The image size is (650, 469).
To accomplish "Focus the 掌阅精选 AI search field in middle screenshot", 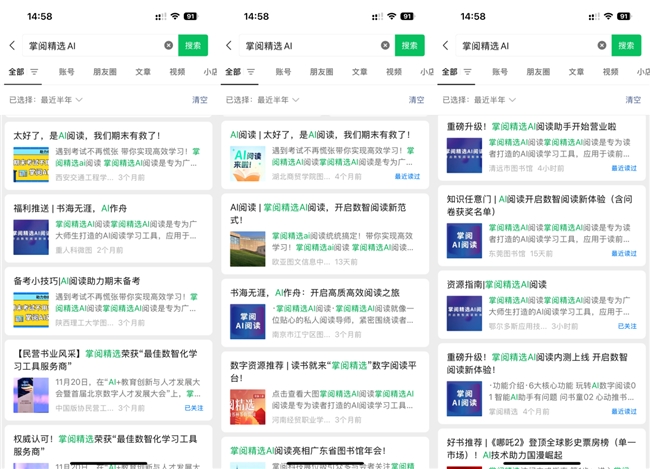I will (x=316, y=45).
